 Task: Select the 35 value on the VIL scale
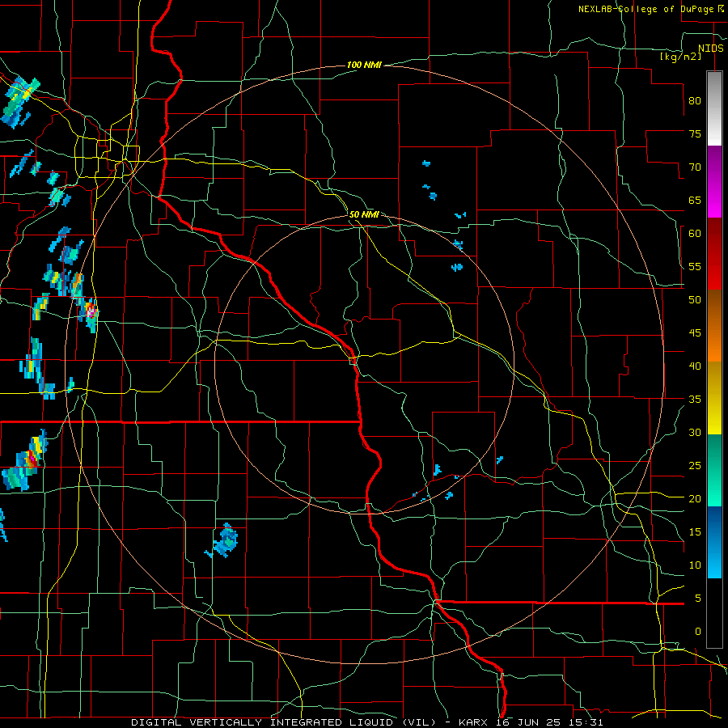click(x=695, y=400)
